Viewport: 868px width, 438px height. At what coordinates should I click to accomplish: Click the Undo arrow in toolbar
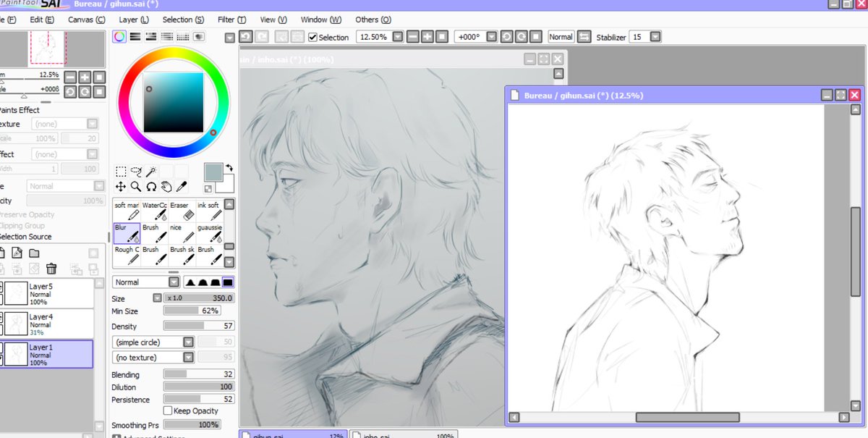[x=246, y=37]
